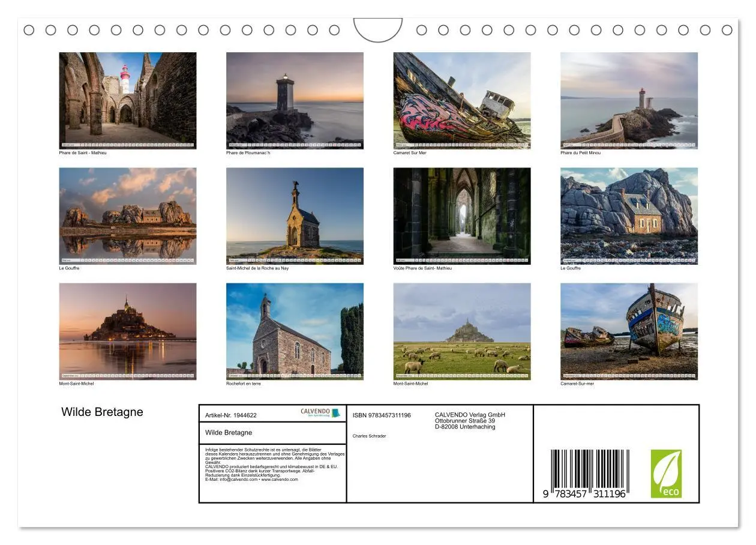Screen dimensions: 756x545
Task: Click 'Ottobrunner Straße 39' address line
Action: pos(465,421)
